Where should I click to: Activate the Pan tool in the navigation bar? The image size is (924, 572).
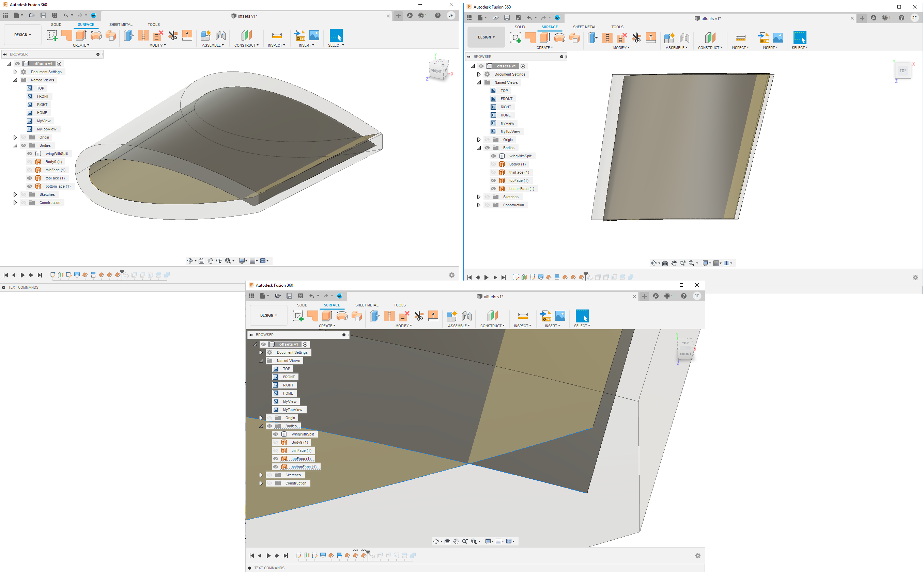pos(211,261)
